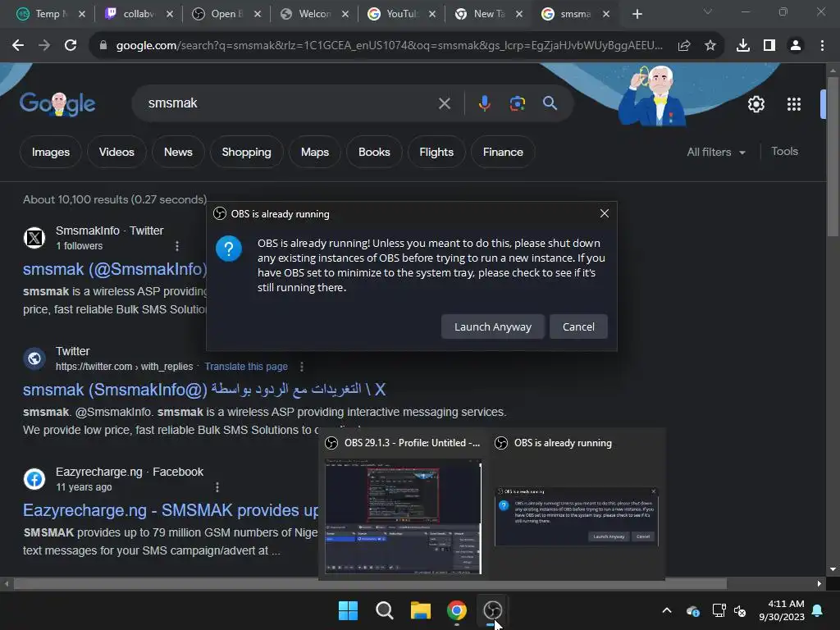Click Launch Anyway in OBS dialog
The image size is (840, 630).
[493, 326]
